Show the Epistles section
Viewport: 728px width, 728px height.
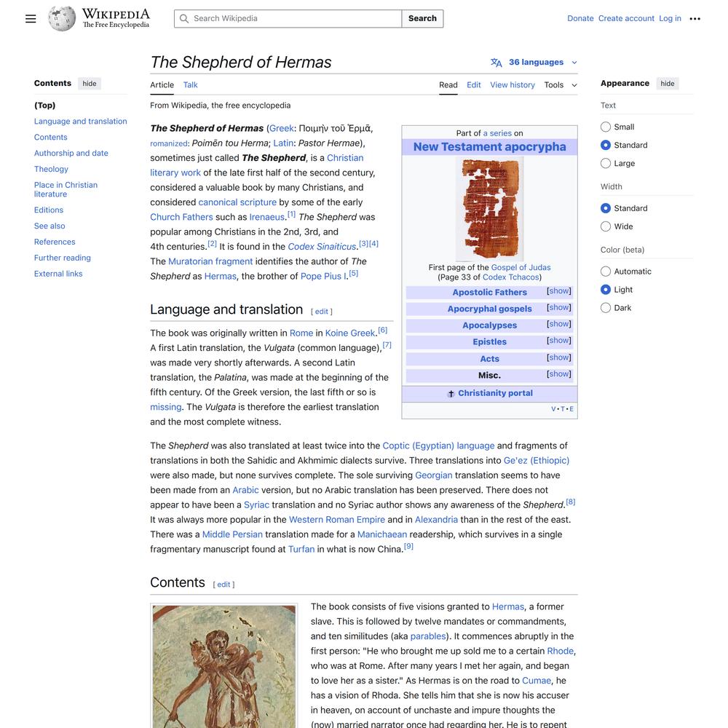point(559,341)
